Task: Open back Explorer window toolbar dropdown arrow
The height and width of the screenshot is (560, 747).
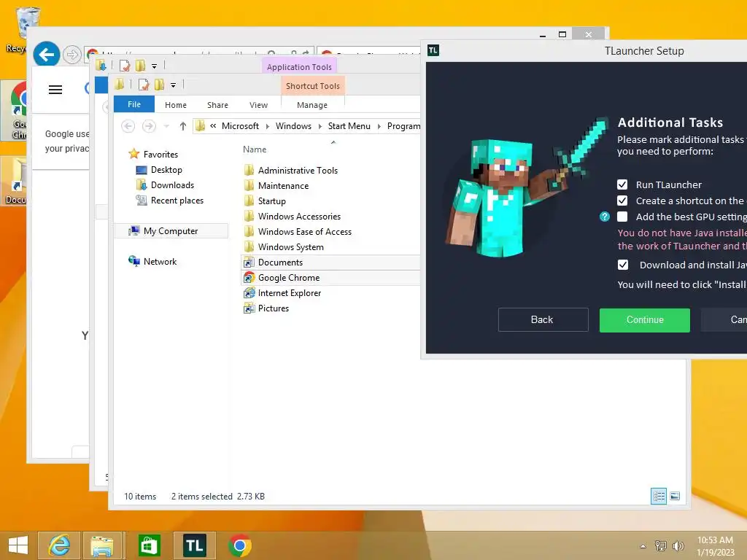Action: coord(155,66)
